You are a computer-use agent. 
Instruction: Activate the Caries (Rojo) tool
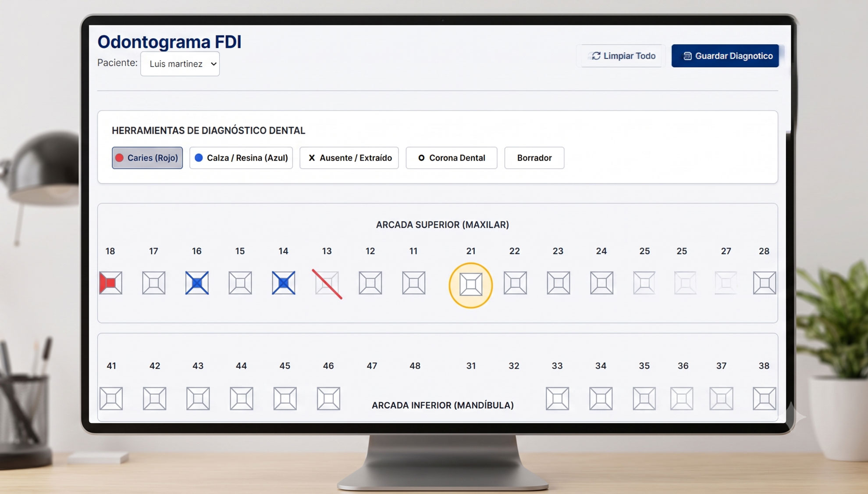point(147,158)
